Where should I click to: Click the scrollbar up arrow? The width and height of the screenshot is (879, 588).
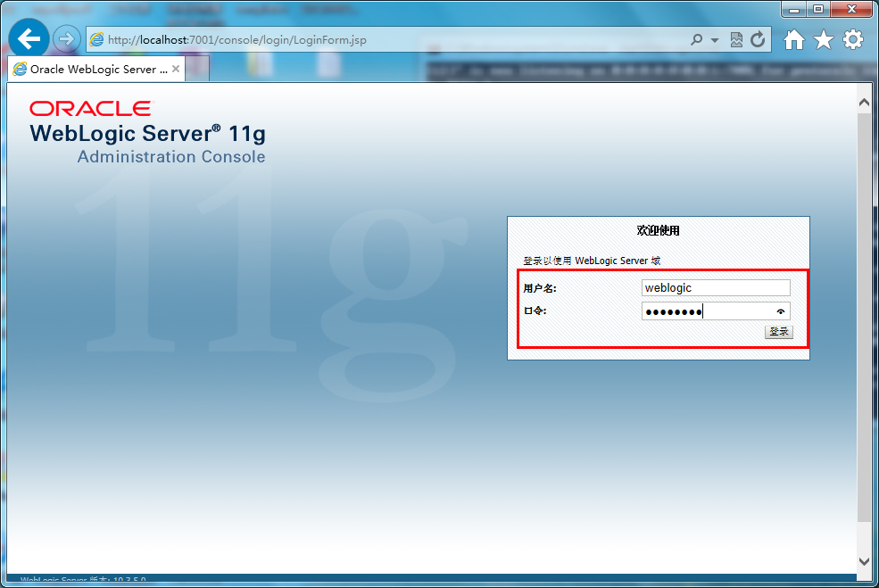[864, 103]
